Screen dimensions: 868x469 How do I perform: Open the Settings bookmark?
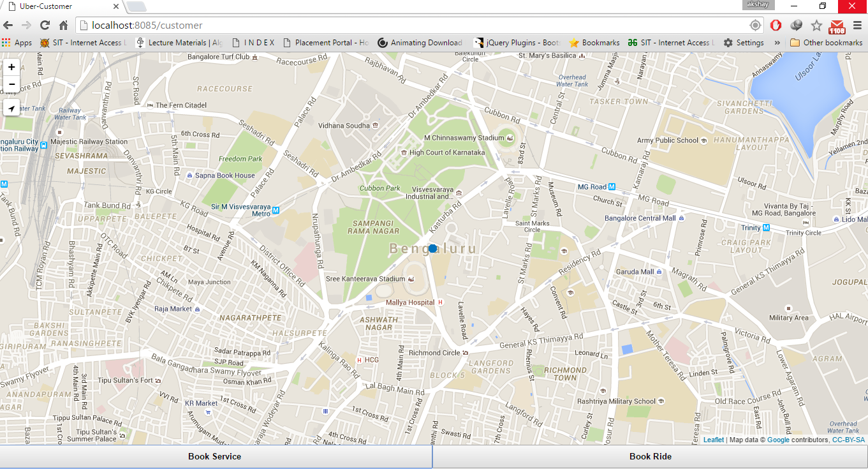(x=744, y=43)
